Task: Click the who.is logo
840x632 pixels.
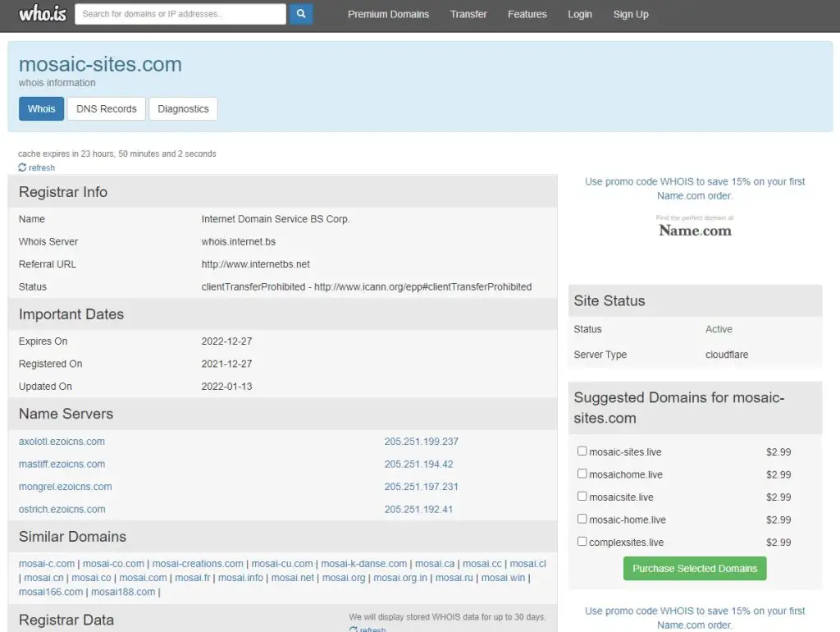Action: point(43,13)
